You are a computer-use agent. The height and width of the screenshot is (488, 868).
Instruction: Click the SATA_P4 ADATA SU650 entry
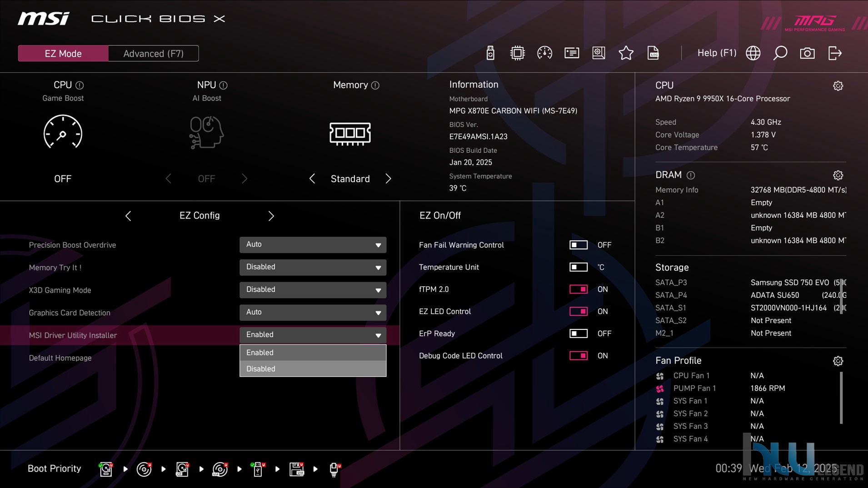750,295
